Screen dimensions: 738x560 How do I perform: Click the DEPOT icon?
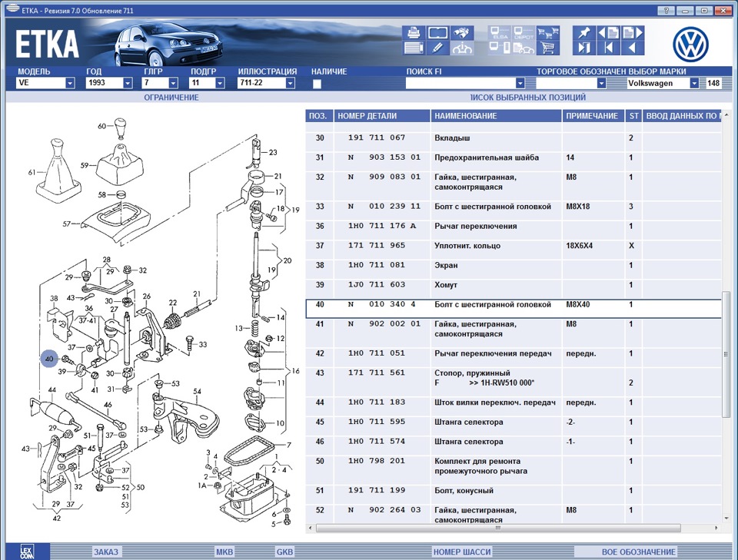524,33
